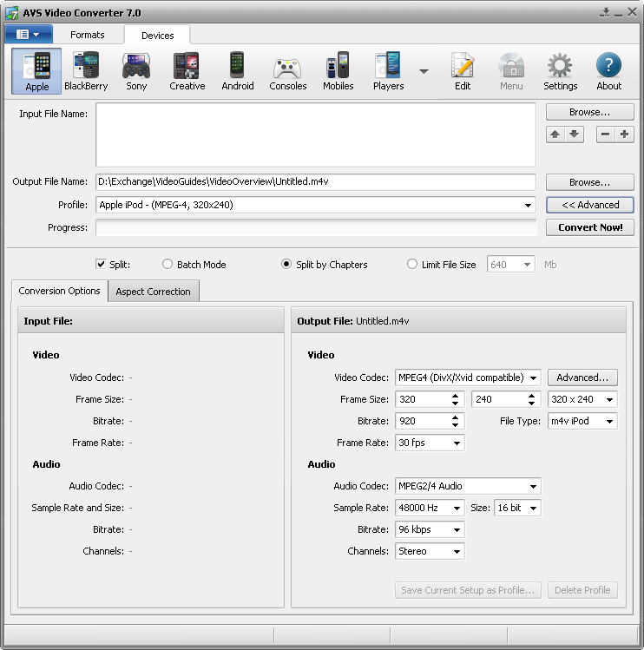Open the About help icon
This screenshot has width=644, height=650.
coord(608,71)
